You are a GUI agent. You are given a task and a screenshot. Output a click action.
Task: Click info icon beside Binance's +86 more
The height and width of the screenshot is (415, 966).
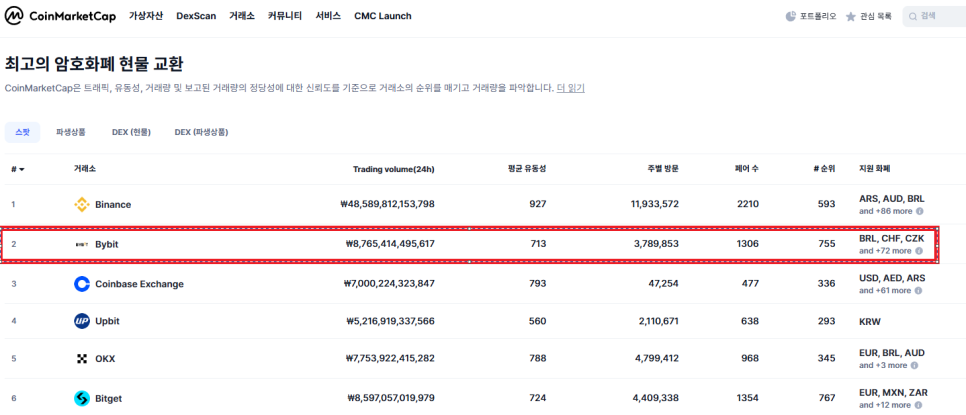point(919,211)
